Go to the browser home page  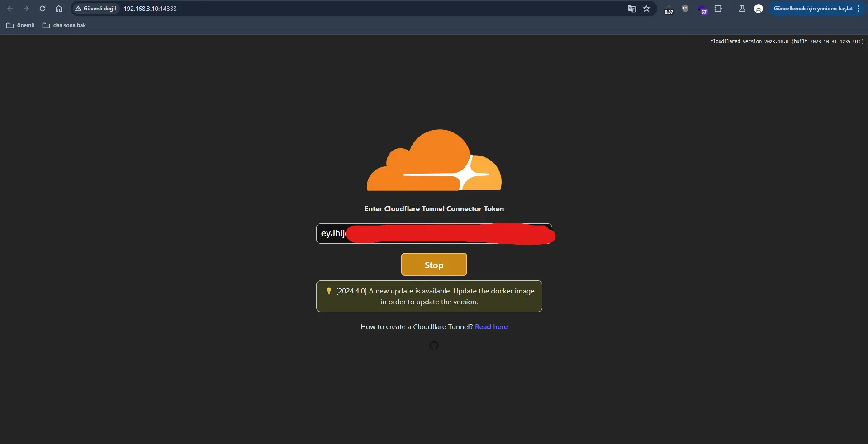[59, 9]
